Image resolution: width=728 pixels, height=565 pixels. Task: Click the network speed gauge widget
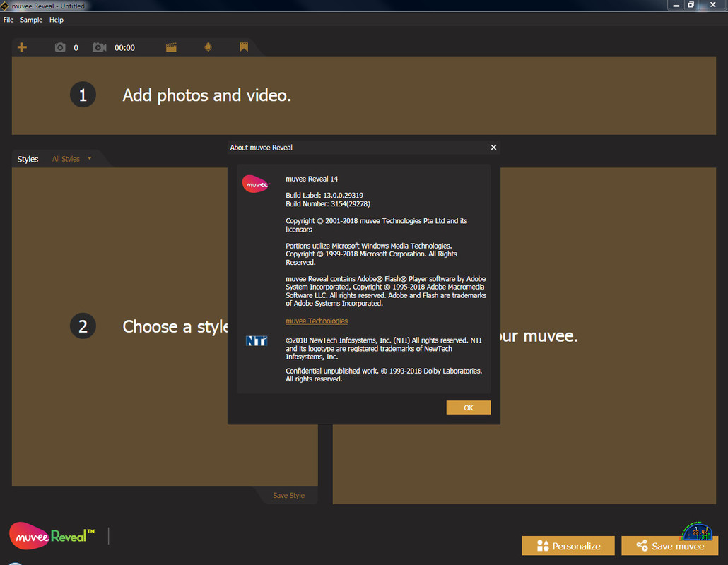(x=697, y=532)
